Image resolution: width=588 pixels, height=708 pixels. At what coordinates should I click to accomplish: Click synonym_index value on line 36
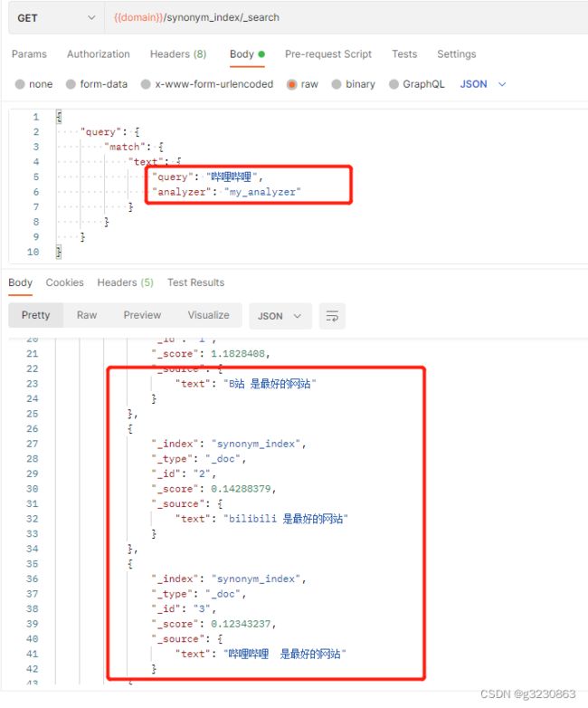[x=256, y=579]
